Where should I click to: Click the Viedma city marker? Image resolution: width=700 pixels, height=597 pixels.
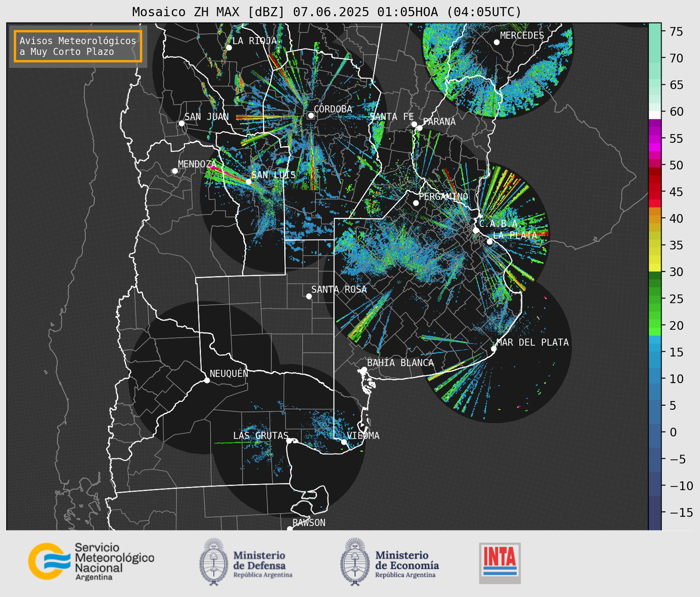[x=344, y=442]
